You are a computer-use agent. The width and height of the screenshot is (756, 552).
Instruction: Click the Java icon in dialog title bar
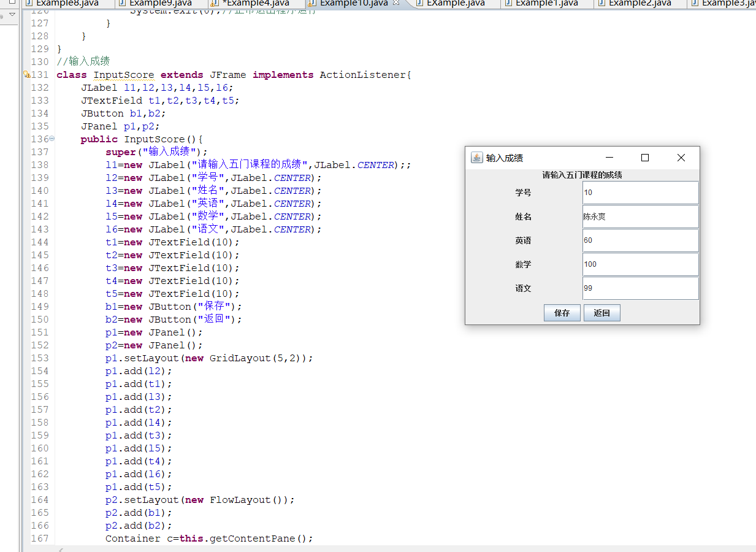[476, 158]
